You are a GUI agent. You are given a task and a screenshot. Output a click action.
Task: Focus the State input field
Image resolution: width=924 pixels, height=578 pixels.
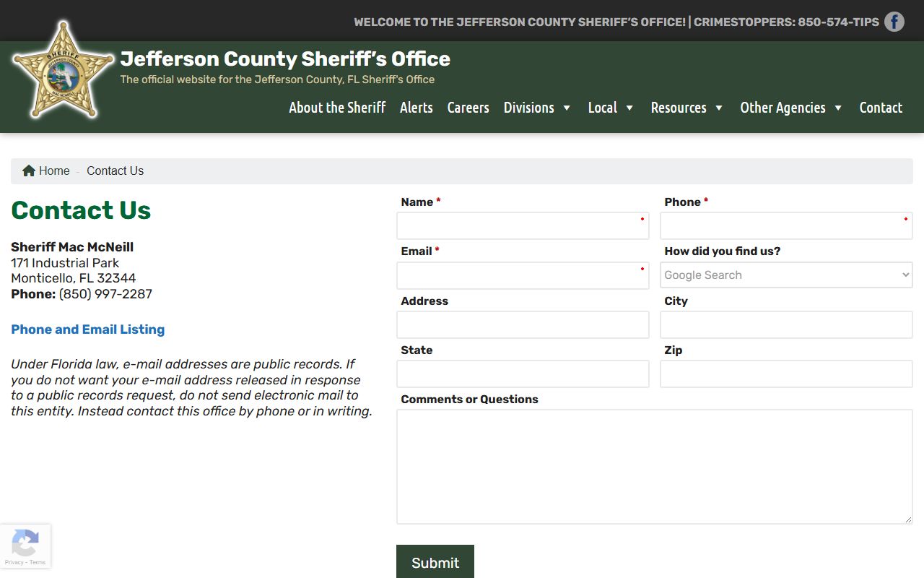click(523, 374)
